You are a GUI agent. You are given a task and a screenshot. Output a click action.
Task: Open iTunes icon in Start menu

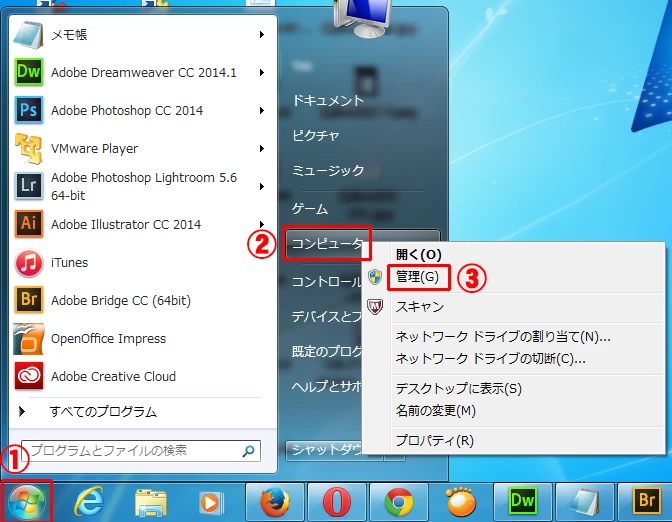point(28,262)
